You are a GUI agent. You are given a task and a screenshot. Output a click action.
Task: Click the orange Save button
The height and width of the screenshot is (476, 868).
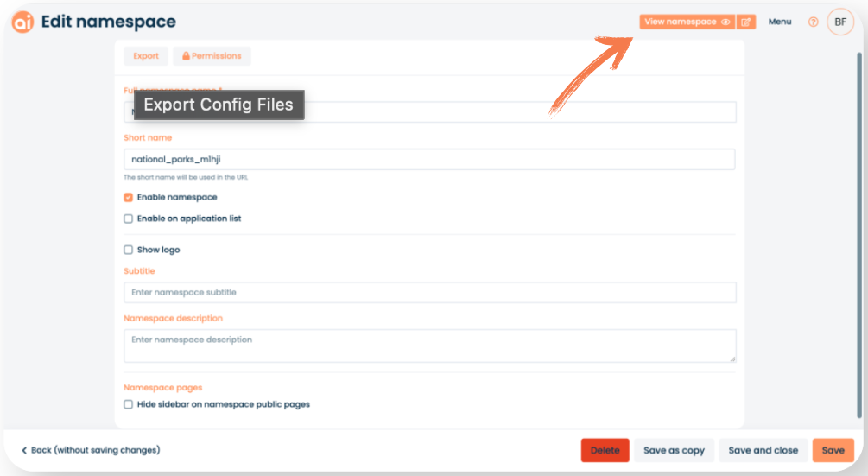pos(833,451)
